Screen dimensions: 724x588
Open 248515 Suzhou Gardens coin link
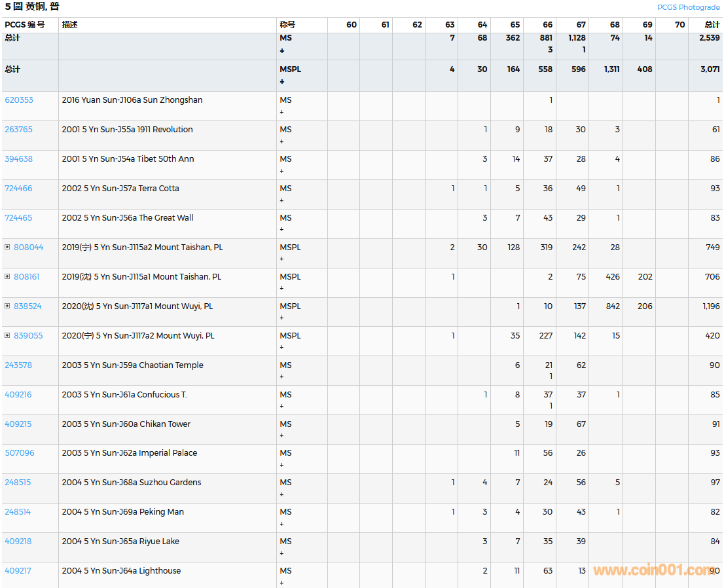click(x=18, y=483)
